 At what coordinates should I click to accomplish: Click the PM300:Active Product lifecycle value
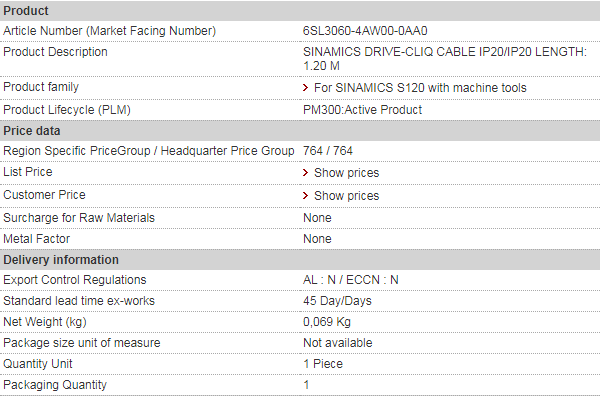[362, 110]
